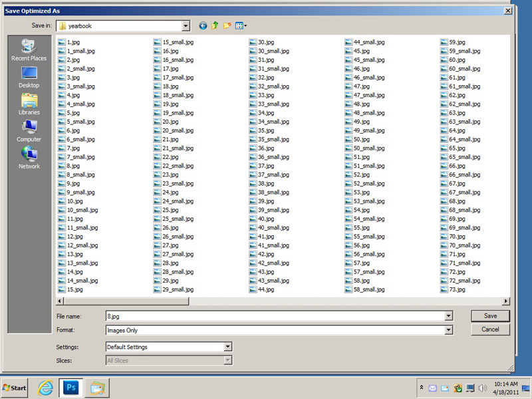Expand the Settings dropdown

tap(227, 346)
